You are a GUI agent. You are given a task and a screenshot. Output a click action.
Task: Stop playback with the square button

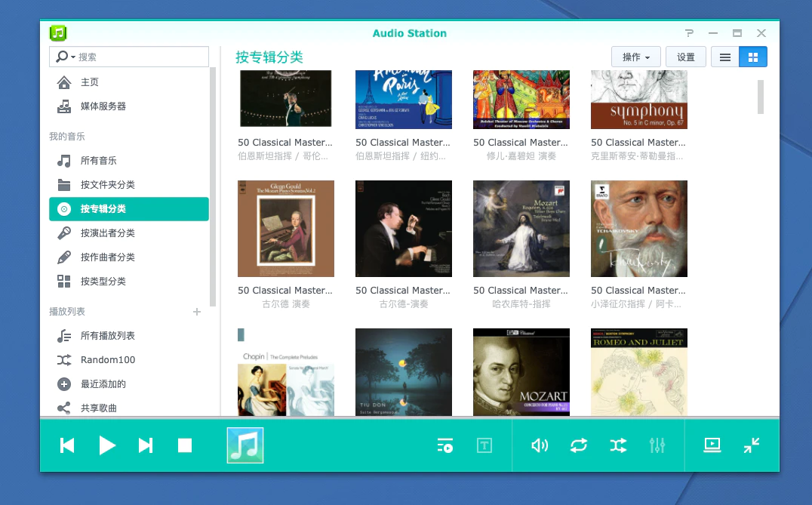click(185, 445)
